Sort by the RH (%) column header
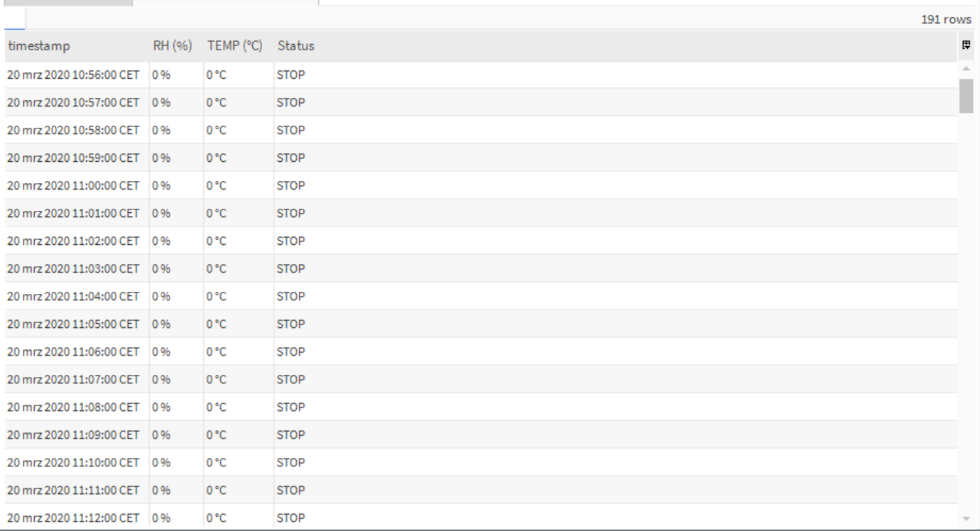Viewport: 980px width, 531px height. pyautogui.click(x=171, y=46)
